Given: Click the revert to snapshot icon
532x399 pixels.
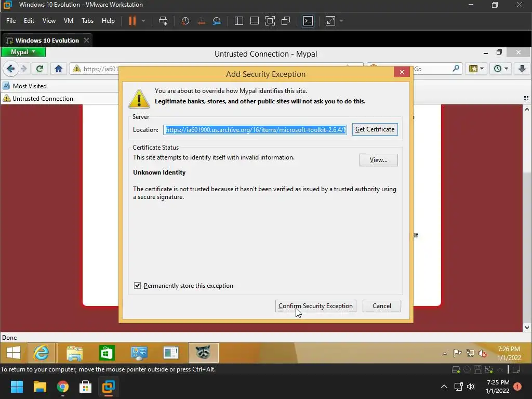Looking at the screenshot, I should tap(201, 21).
